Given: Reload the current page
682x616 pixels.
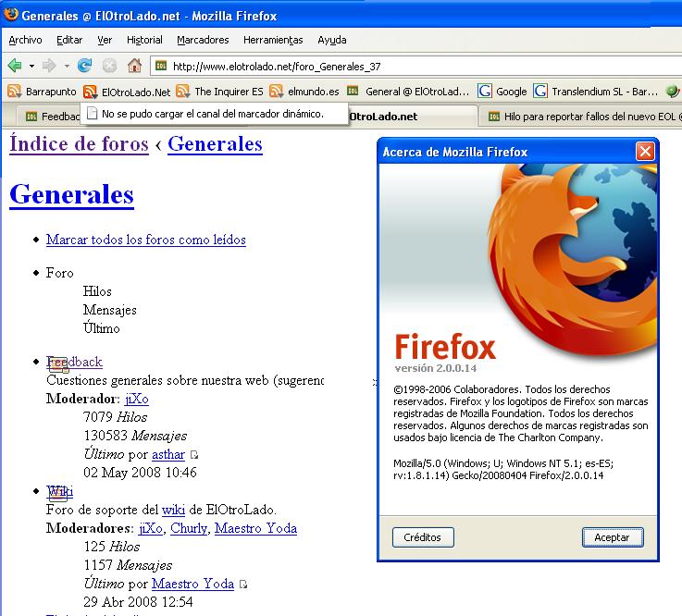Looking at the screenshot, I should pos(85,66).
